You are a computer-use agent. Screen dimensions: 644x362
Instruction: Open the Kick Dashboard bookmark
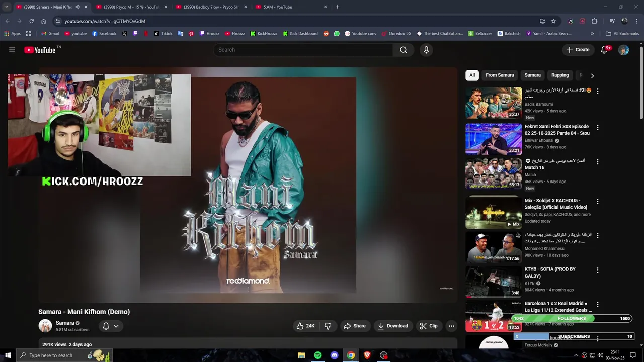[300, 34]
